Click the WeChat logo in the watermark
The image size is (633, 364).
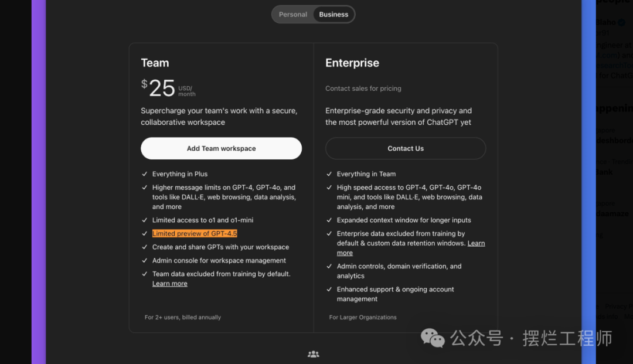434,338
